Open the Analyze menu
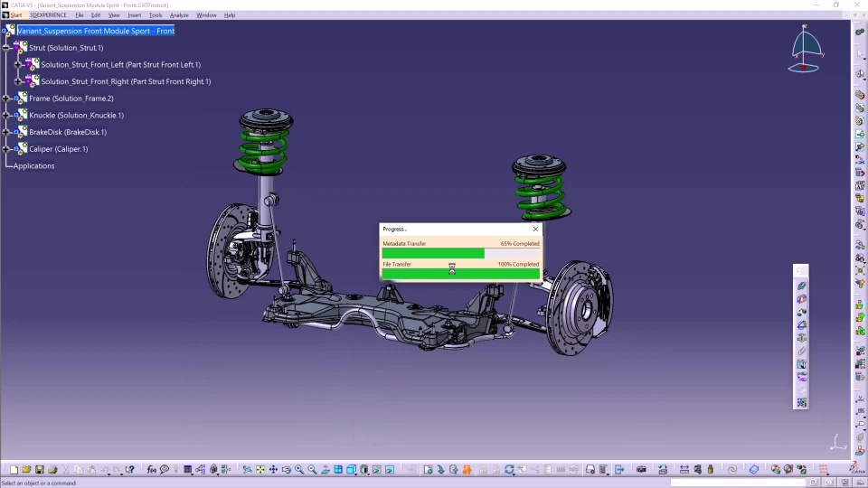Image resolution: width=868 pixels, height=488 pixels. pos(179,15)
